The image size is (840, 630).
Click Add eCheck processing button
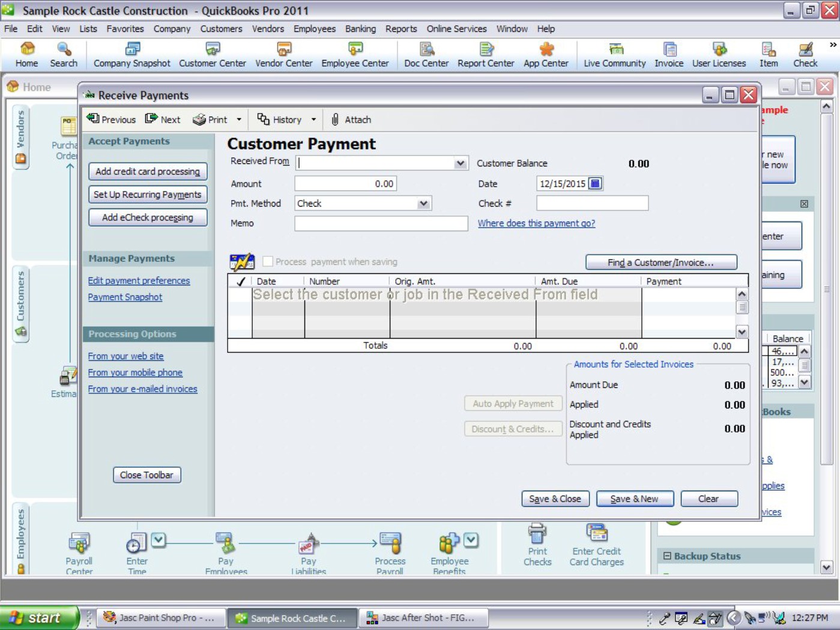pyautogui.click(x=148, y=217)
